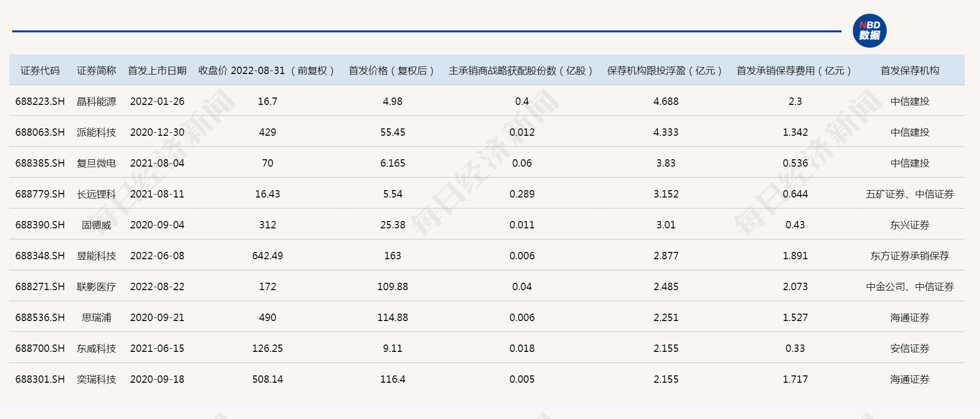Click sponsor 东兴证券

click(x=910, y=225)
